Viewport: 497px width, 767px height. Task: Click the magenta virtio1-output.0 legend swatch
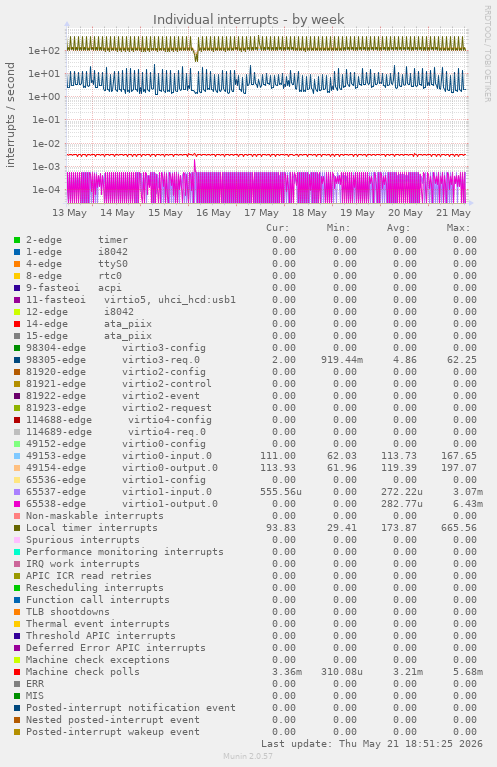[17, 504]
